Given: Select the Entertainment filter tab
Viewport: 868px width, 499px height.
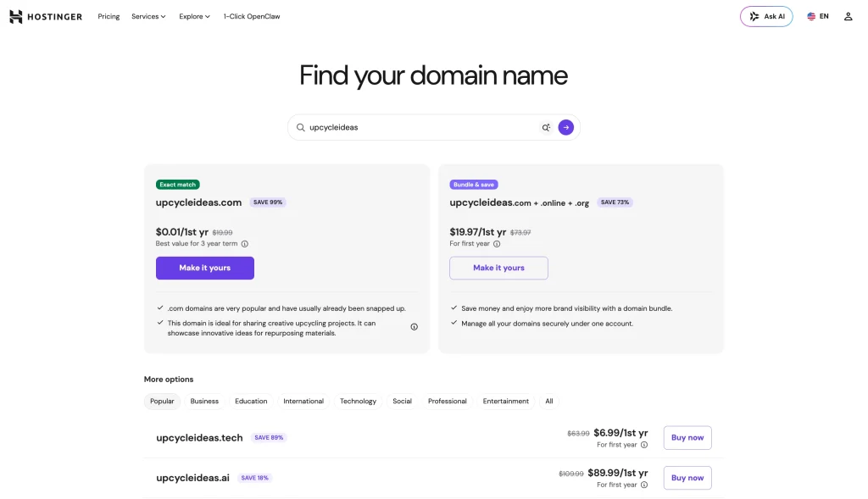Looking at the screenshot, I should (505, 401).
